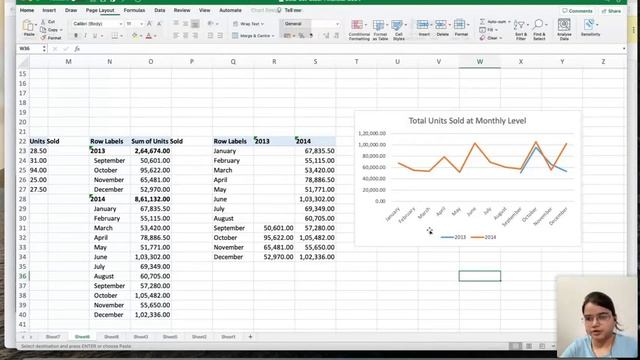Open the Page Layout ribbon tab
This screenshot has width=640, height=360.
click(100, 10)
